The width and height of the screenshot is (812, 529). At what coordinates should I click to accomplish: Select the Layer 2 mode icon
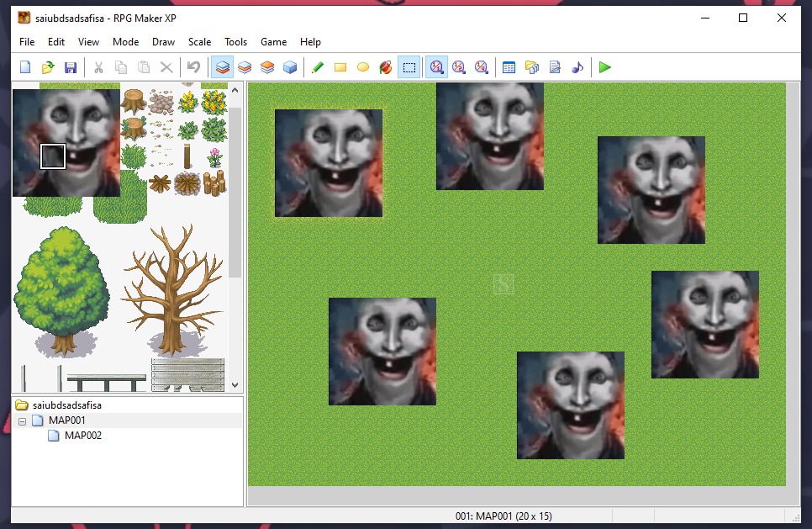(x=245, y=67)
